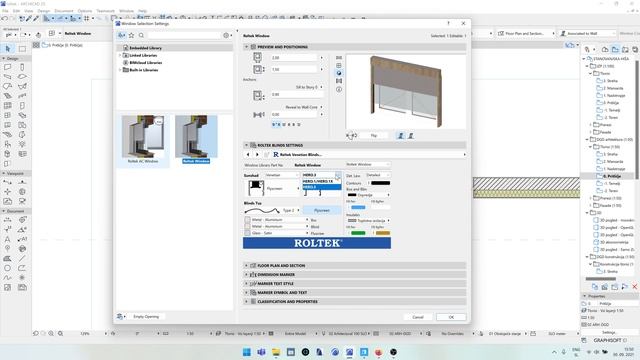Click the window width input field
The image size is (640, 360).
tap(295, 58)
